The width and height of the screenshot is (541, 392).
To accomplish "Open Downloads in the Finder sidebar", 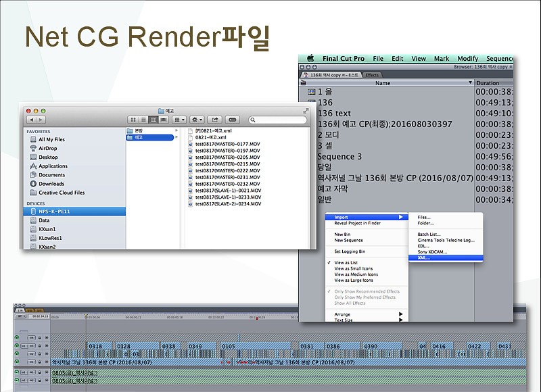I will click(x=51, y=184).
